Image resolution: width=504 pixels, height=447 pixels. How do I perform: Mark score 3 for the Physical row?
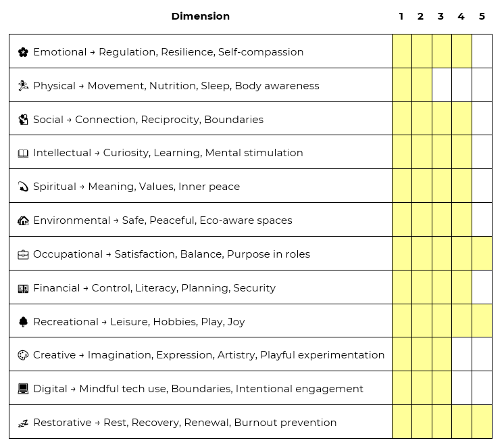pyautogui.click(x=441, y=85)
